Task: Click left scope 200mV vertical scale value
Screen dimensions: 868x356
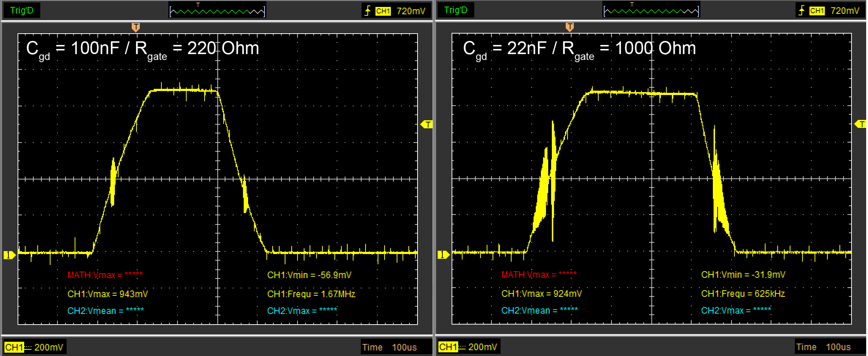Action: click(49, 347)
